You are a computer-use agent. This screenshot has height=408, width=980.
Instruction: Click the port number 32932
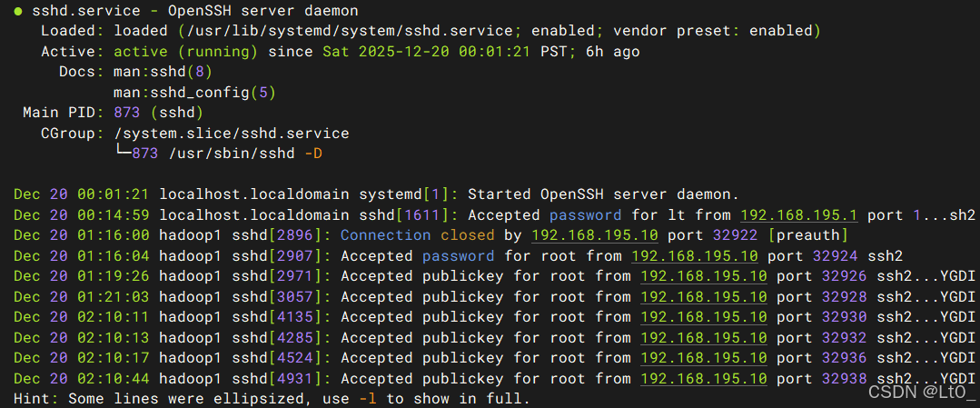[x=845, y=339]
